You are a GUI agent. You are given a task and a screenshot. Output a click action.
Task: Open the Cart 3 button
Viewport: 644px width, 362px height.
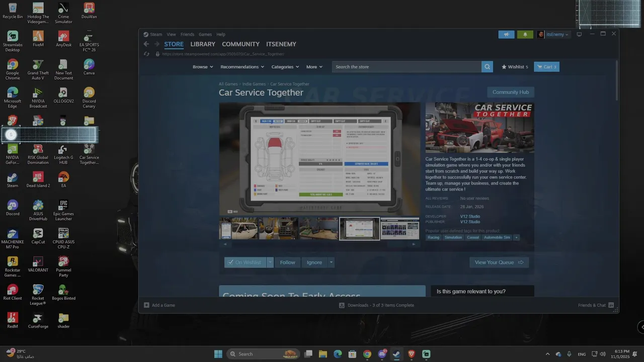tap(546, 67)
